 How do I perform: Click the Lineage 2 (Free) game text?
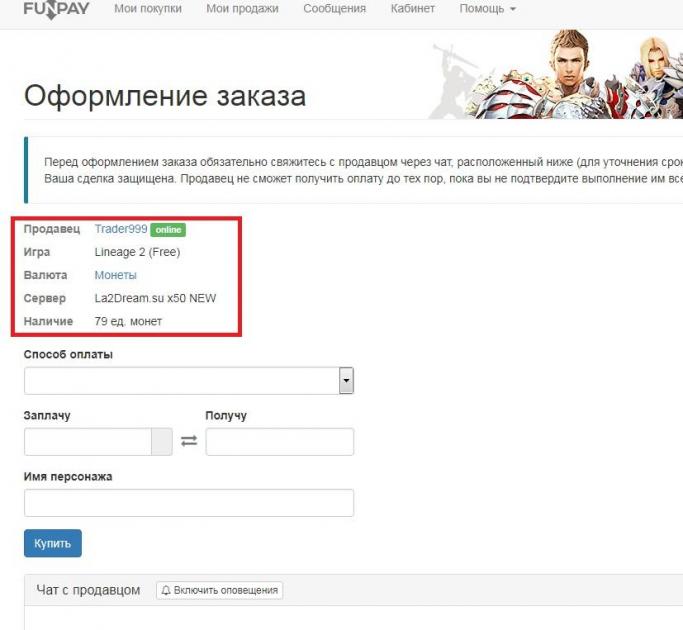click(137, 252)
